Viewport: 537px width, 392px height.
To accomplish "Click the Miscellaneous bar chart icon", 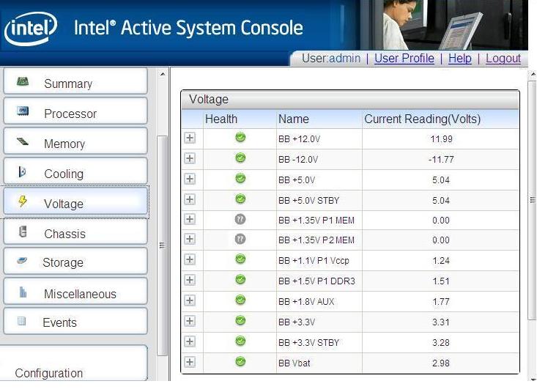I will [x=23, y=292].
